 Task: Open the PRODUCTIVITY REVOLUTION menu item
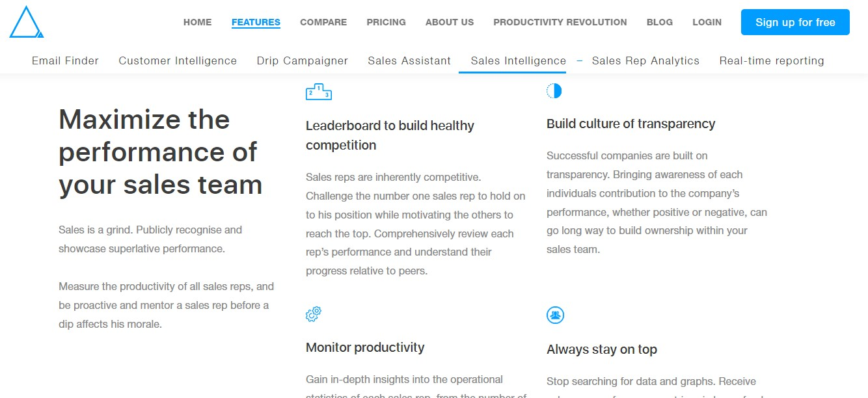tap(560, 21)
